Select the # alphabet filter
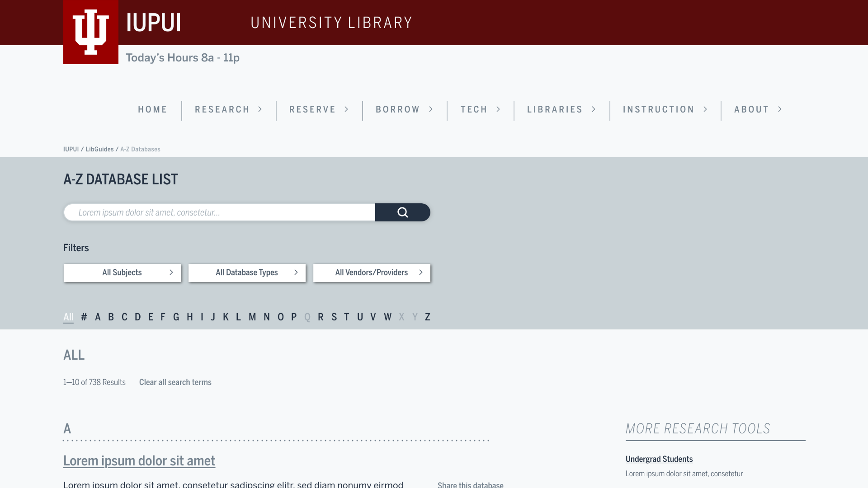This screenshot has width=868, height=488. 84,317
